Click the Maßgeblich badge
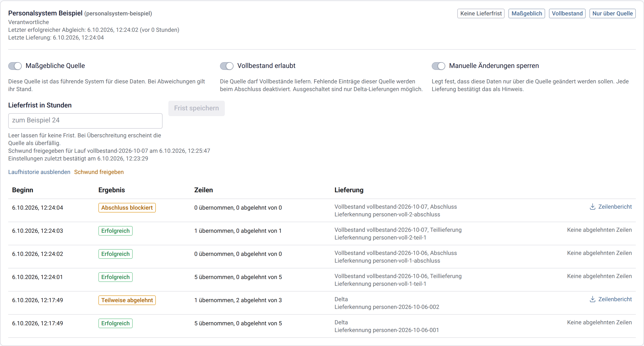The height and width of the screenshot is (346, 644). click(x=527, y=13)
